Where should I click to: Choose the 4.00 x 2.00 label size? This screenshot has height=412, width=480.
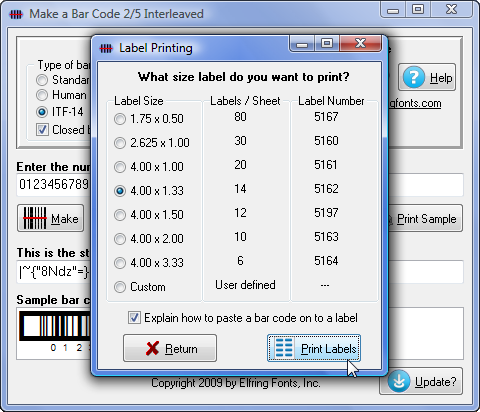point(149,239)
